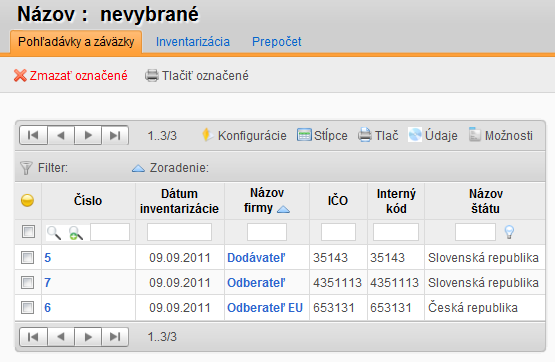
Task: Click the magnifier search icon in filter row
Action: [54, 233]
